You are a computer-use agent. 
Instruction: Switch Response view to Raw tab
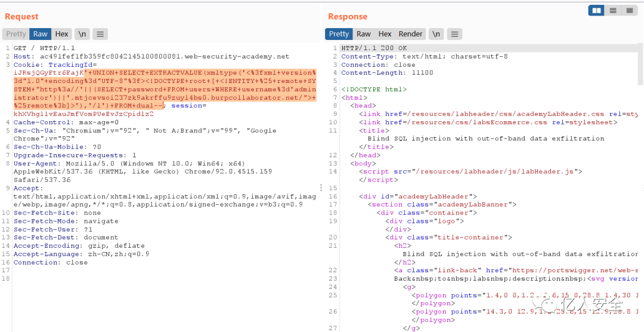[364, 34]
